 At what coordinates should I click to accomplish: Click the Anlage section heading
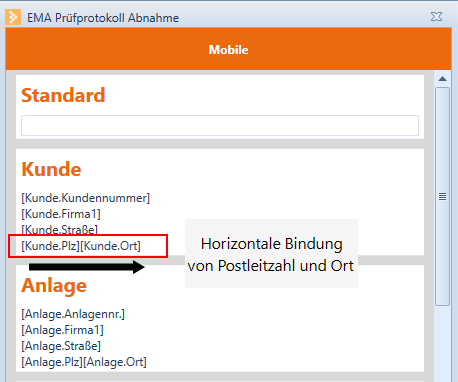click(54, 286)
